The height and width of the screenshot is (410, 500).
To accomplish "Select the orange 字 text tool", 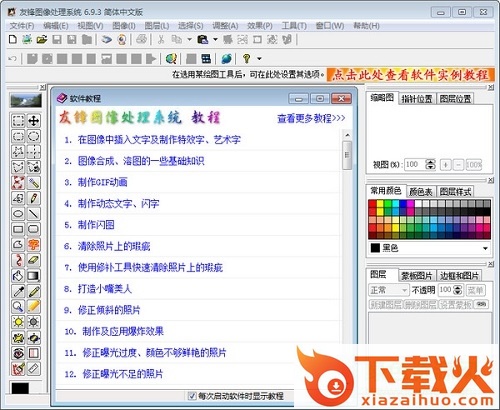I will point(34,245).
